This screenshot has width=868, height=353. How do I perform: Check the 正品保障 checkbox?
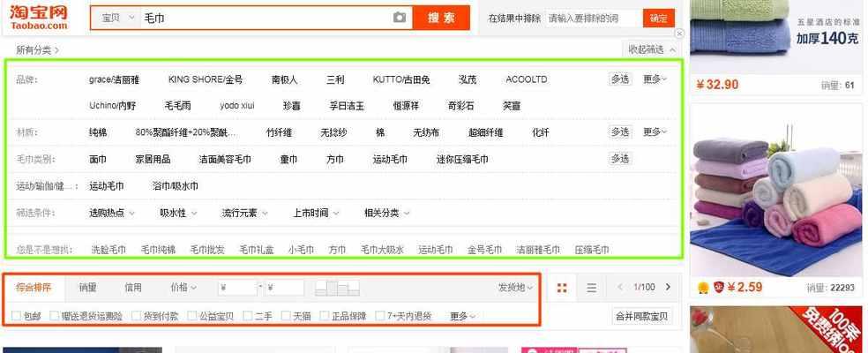(325, 316)
